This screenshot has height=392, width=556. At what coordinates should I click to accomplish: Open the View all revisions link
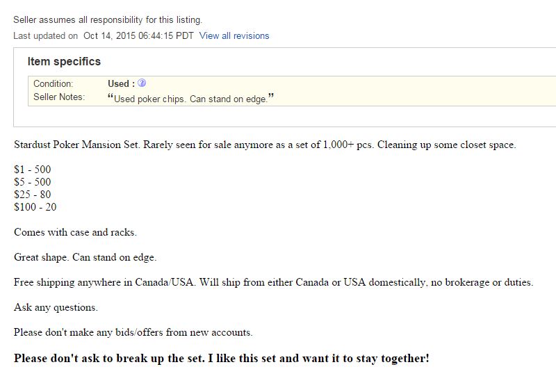tap(234, 36)
